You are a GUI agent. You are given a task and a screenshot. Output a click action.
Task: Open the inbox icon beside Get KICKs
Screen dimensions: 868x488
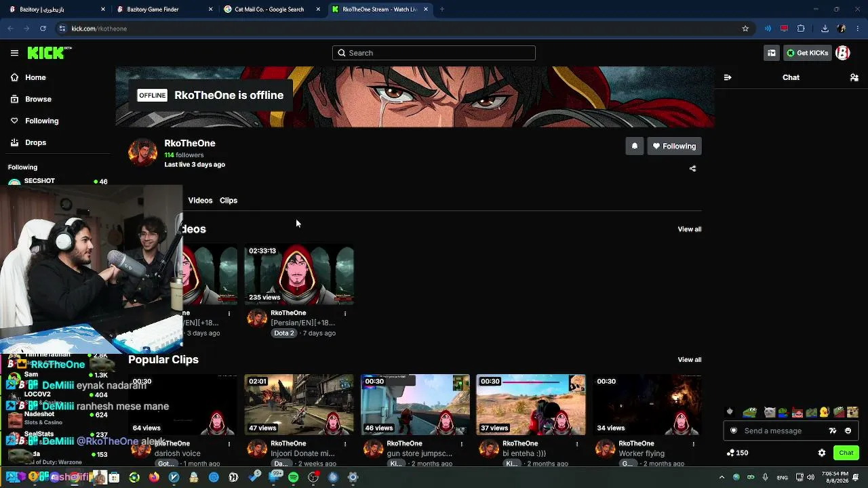coord(772,53)
